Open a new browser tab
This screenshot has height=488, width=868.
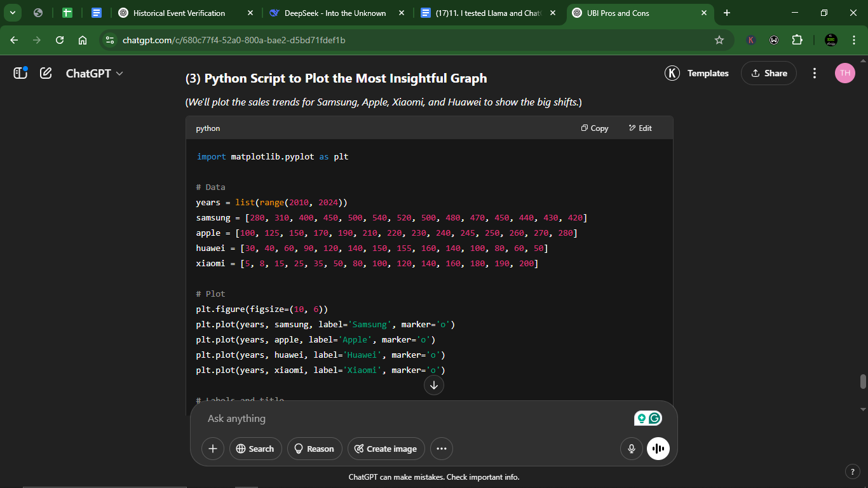coord(727,13)
